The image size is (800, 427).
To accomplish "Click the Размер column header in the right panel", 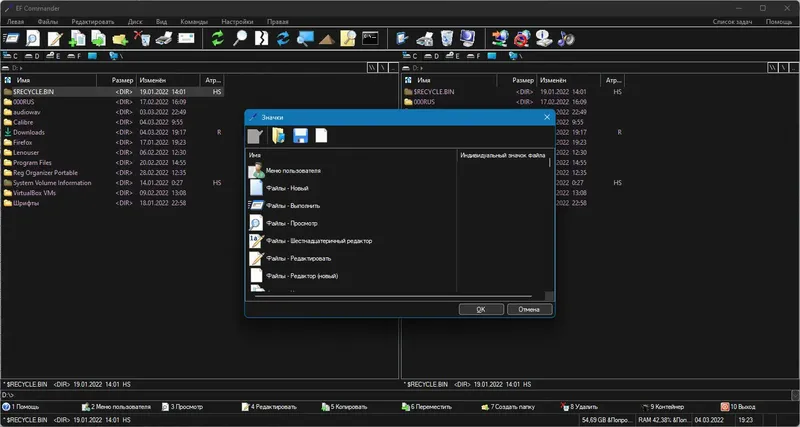I will pos(516,80).
